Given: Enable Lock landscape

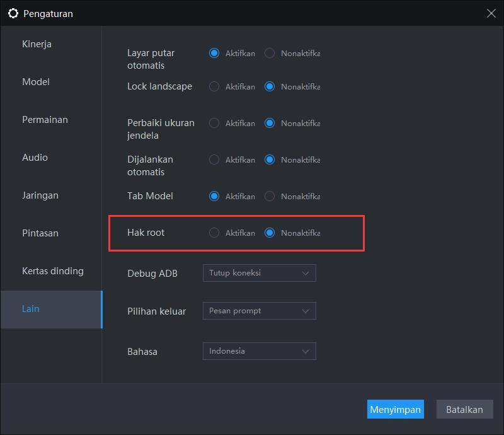Looking at the screenshot, I should tap(214, 86).
